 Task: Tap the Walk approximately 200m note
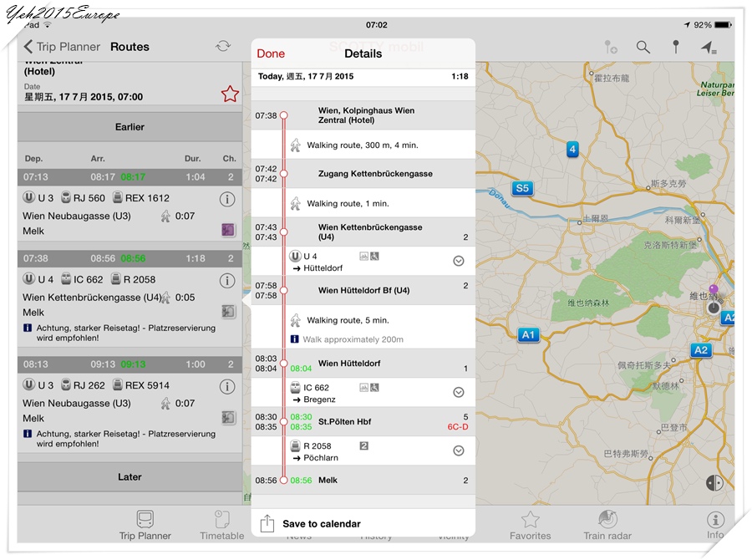coord(353,339)
